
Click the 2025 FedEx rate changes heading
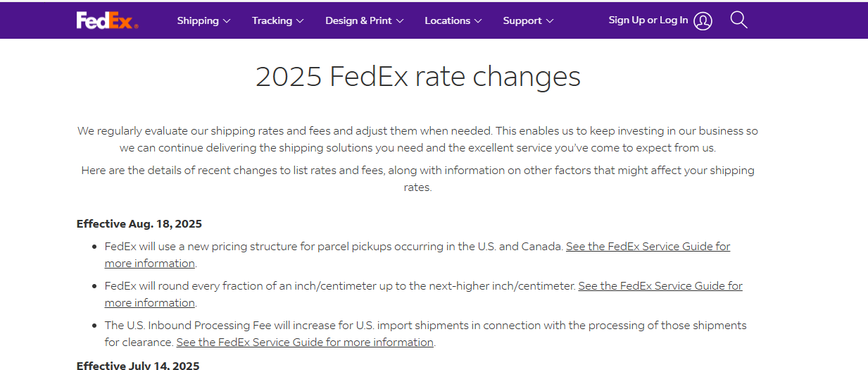417,77
